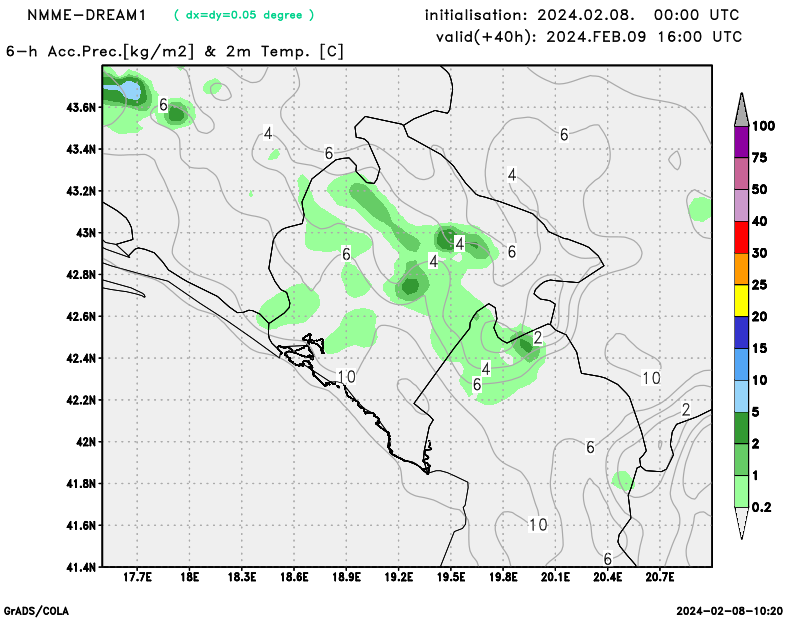Click the 41.6N latitude axis label
800x618 pixels.
(x=81, y=525)
